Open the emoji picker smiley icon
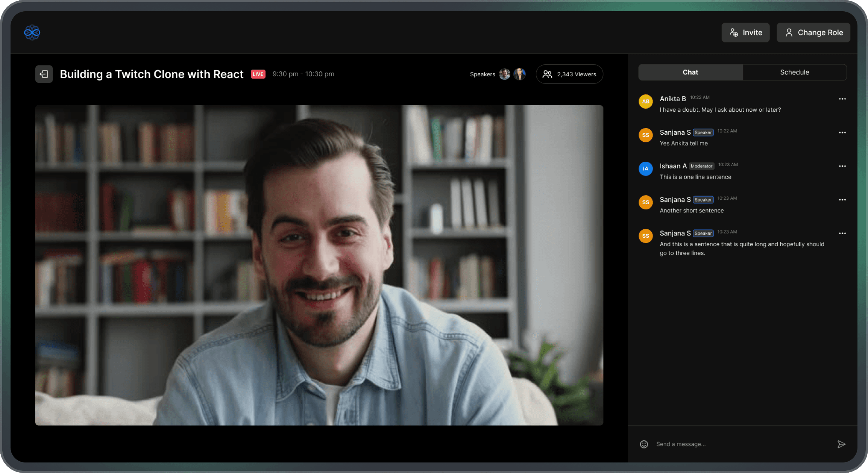 [644, 444]
